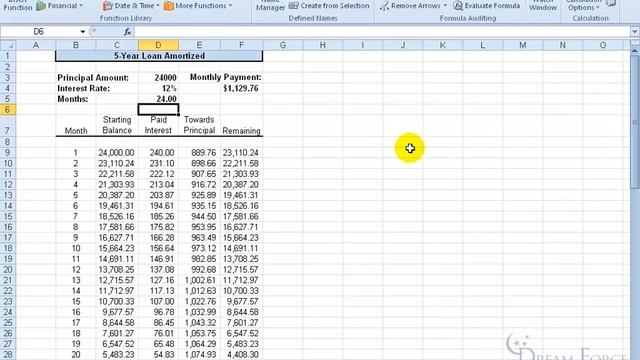The width and height of the screenshot is (640, 360).
Task: Click the Paid Interest header cell
Action: (158, 125)
